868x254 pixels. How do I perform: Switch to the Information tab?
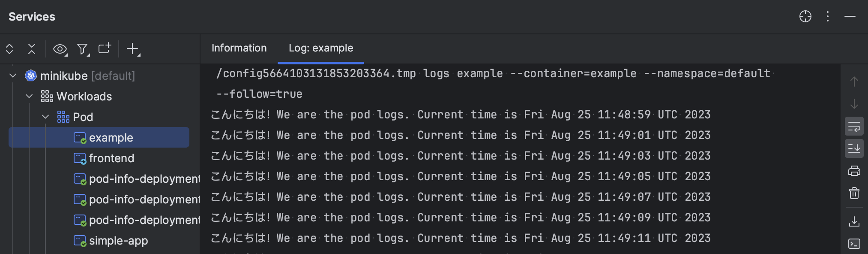point(239,48)
